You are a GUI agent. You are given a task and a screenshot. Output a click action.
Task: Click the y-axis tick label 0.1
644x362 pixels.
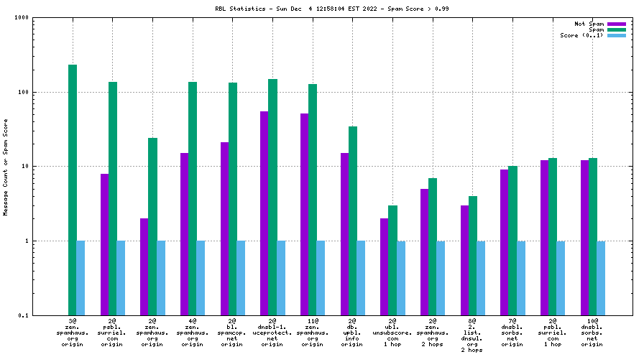22,315
